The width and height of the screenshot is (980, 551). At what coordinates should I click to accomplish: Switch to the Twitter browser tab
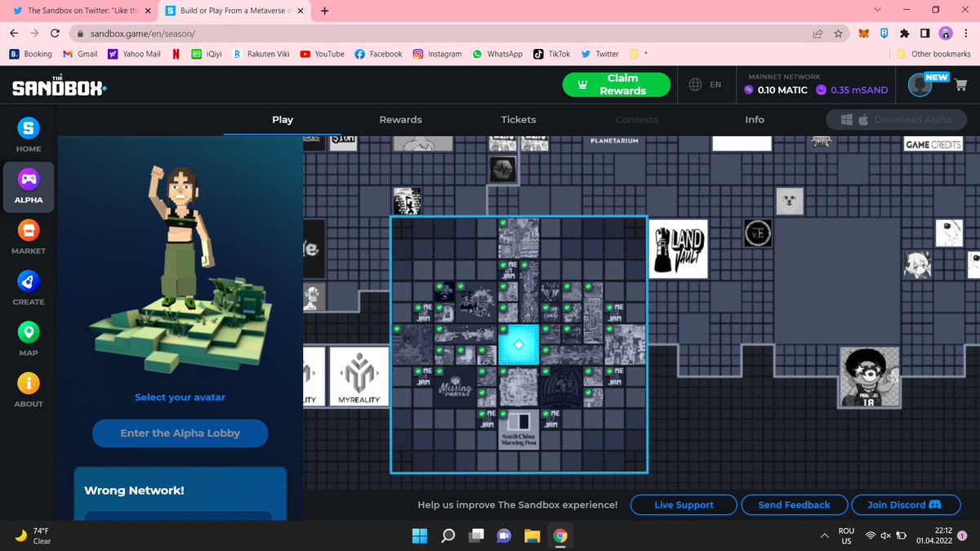78,11
